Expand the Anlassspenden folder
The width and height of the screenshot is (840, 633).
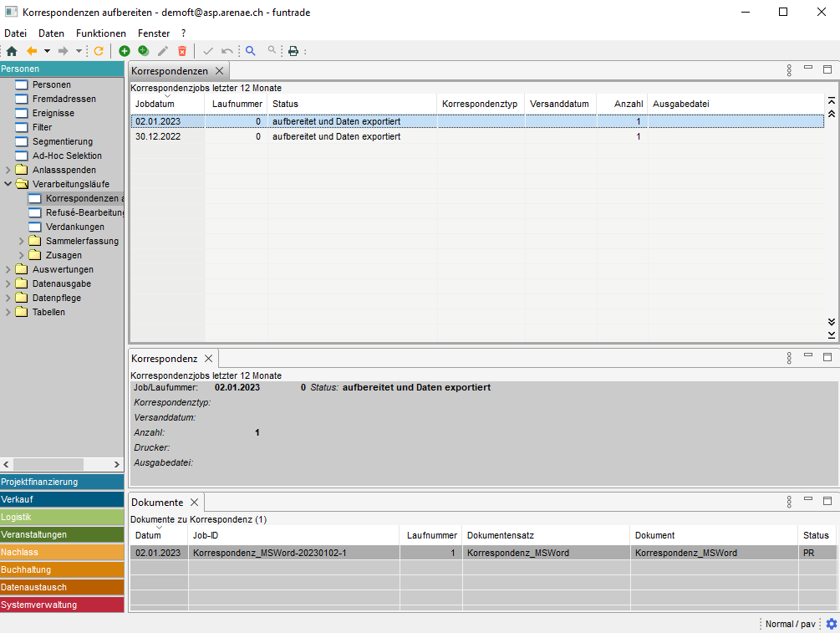click(8, 170)
